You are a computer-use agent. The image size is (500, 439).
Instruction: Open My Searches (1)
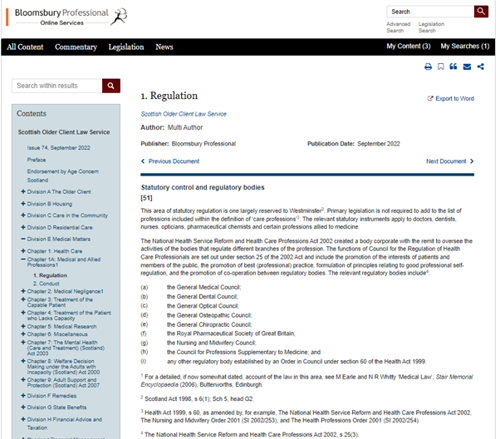click(465, 46)
